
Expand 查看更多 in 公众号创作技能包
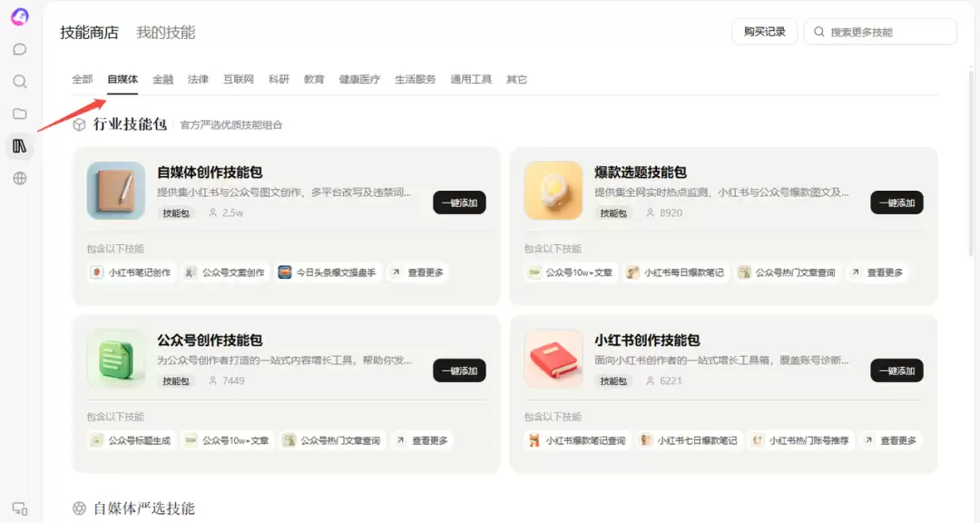pos(422,440)
